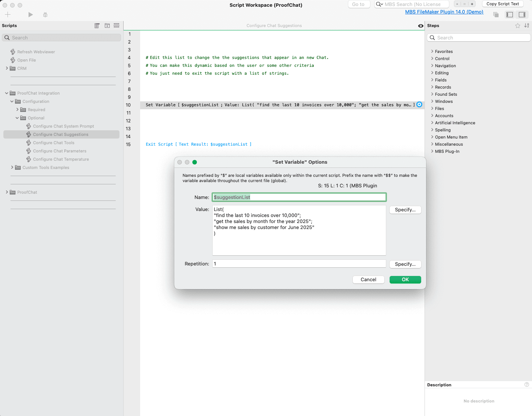
Task: Toggle copy mode in the toolbar
Action: (496, 14)
